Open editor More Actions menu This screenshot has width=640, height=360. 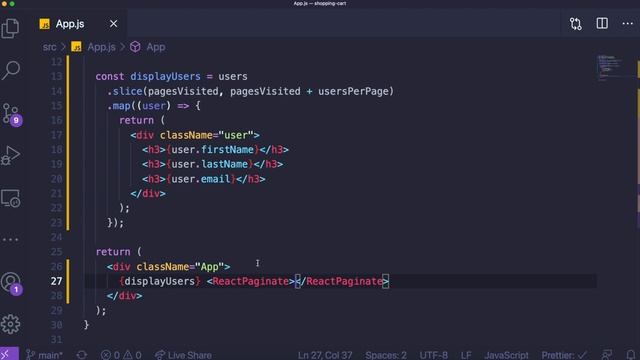click(x=628, y=24)
